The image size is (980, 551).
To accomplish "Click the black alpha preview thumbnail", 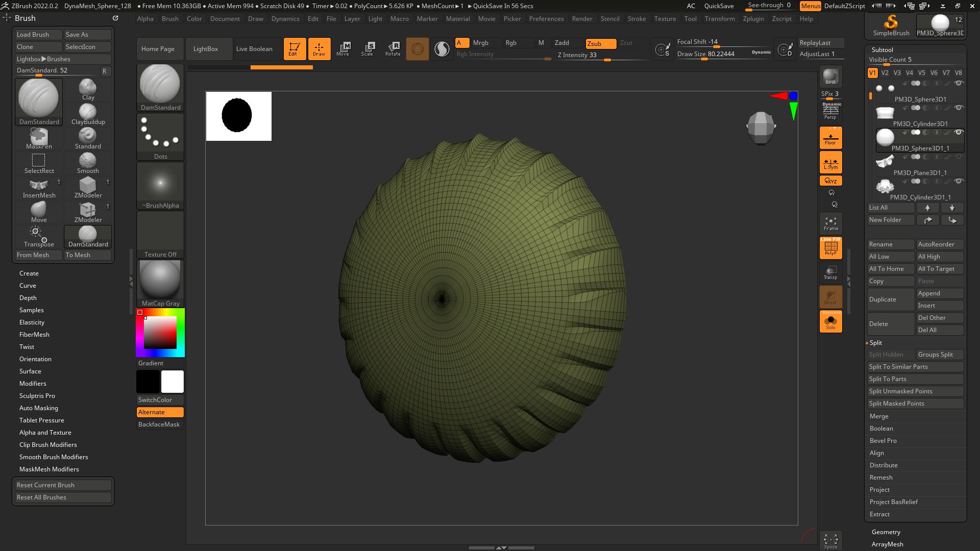I will 238,116.
